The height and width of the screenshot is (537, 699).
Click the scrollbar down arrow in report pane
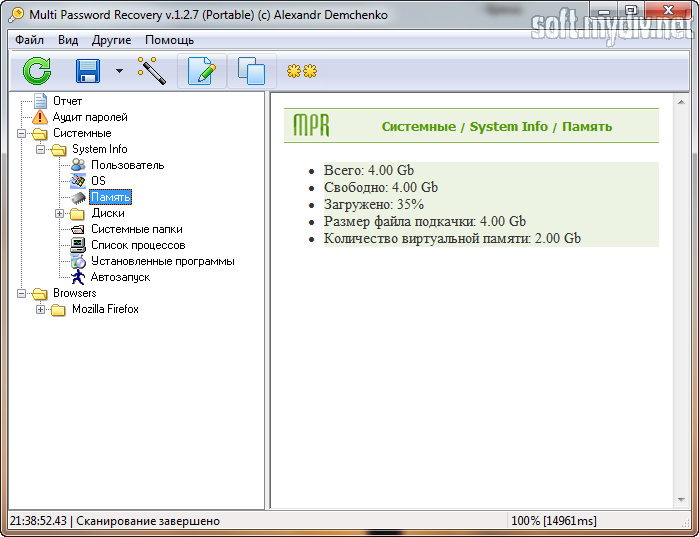pyautogui.click(x=681, y=500)
